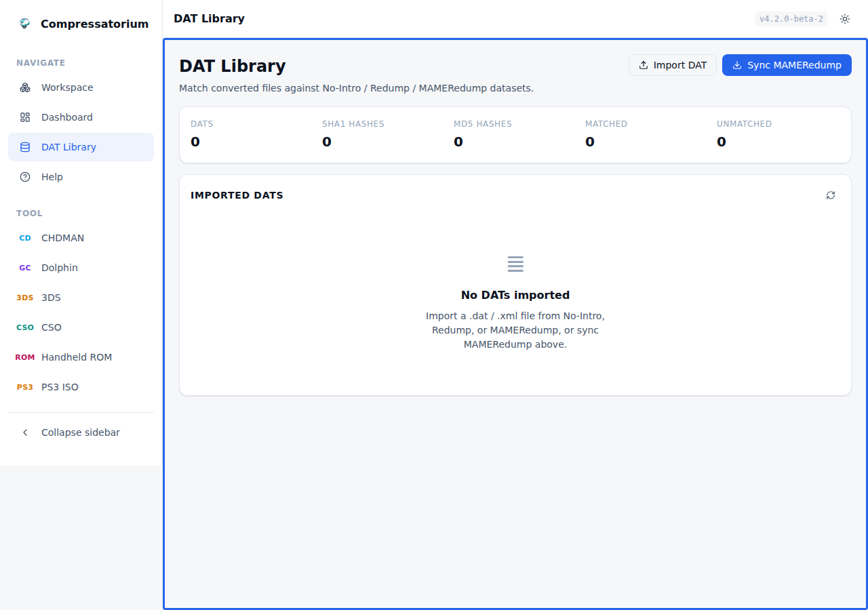Collapse the sidebar

pyautogui.click(x=81, y=432)
